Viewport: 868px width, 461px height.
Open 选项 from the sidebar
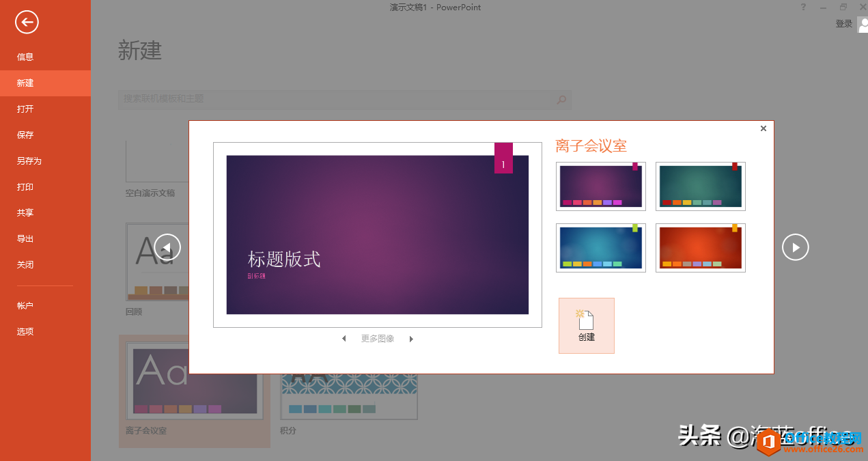(x=25, y=331)
